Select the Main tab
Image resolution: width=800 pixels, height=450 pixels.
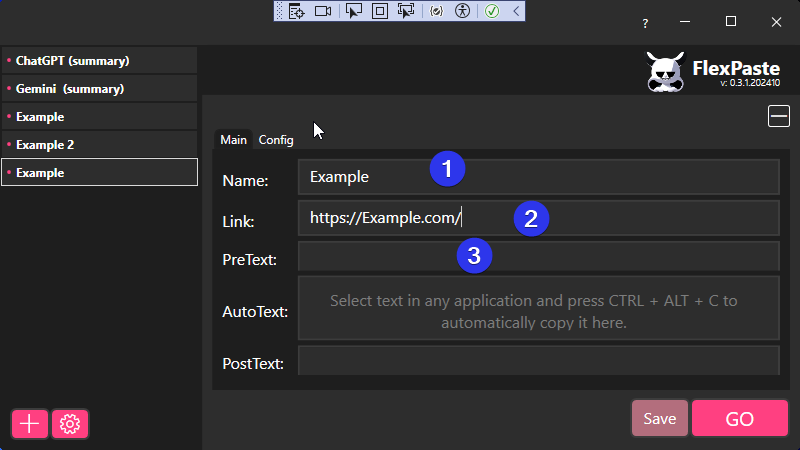click(x=233, y=140)
